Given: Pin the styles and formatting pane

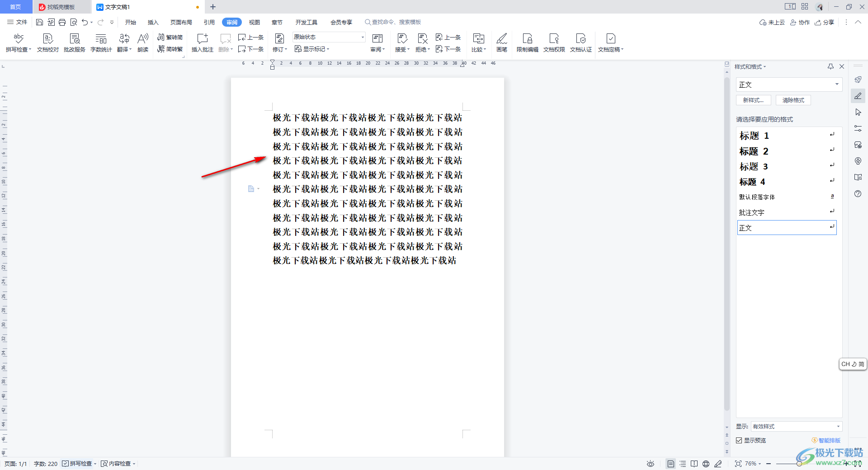Looking at the screenshot, I should [830, 66].
